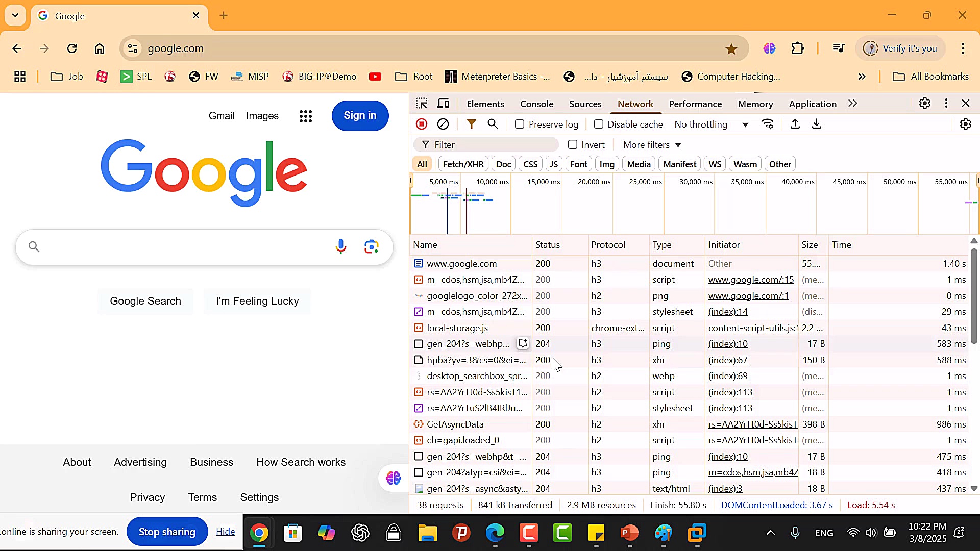Switch to the Application tab
The width and height of the screenshot is (980, 551).
click(813, 104)
